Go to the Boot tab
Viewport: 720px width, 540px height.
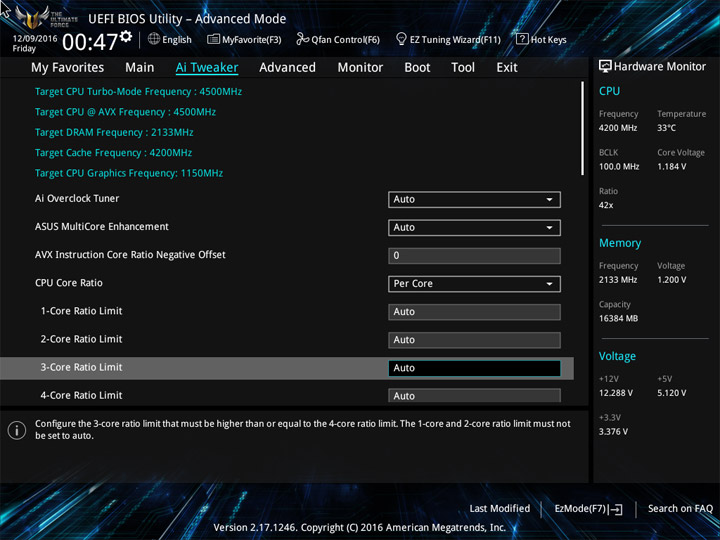pos(417,68)
